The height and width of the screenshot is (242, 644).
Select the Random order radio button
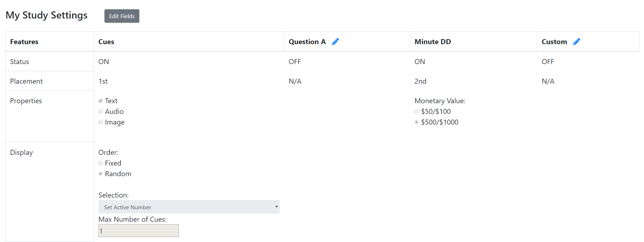click(101, 174)
